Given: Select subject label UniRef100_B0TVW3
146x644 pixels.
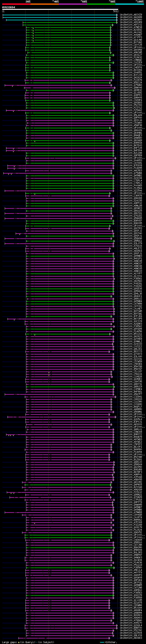Looking at the screenshot, I should point(131,42).
